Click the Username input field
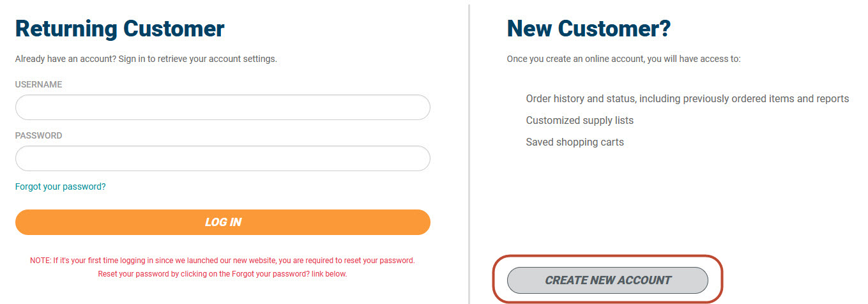The image size is (868, 304). click(x=222, y=107)
